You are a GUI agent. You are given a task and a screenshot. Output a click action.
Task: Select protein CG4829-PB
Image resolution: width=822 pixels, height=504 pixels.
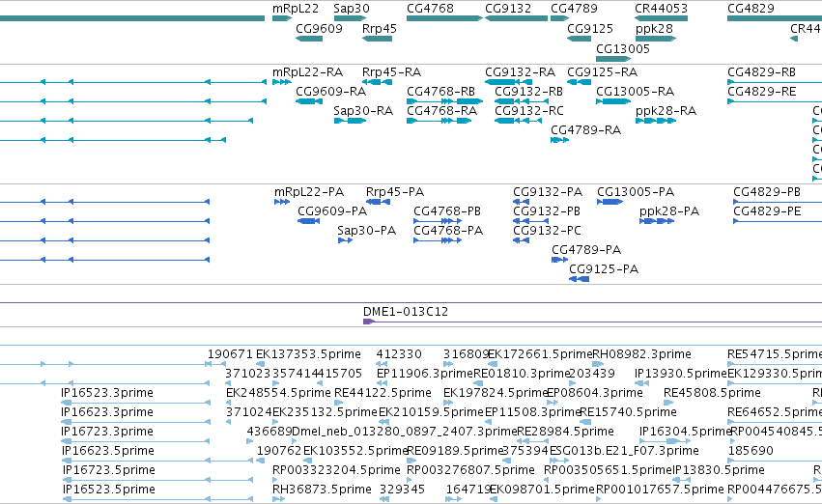tap(778, 202)
